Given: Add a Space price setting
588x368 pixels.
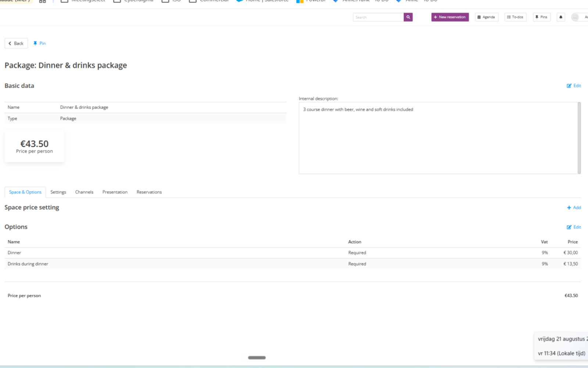Looking at the screenshot, I should tap(574, 208).
